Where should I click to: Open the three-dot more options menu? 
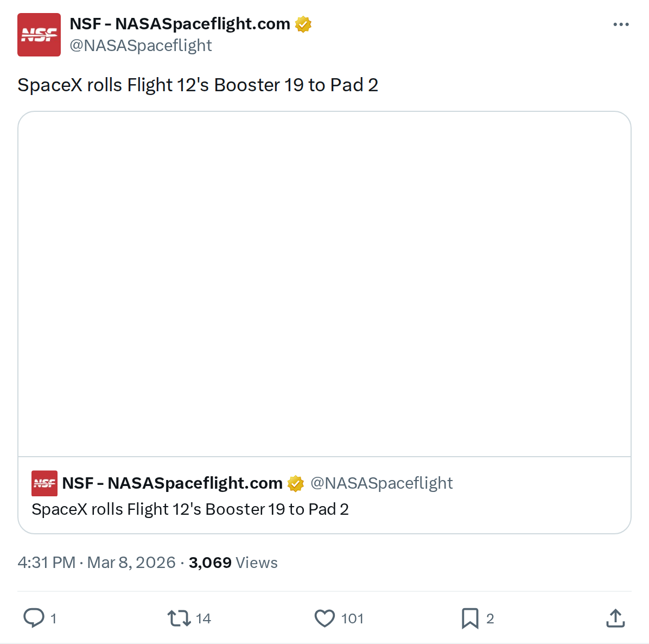tap(621, 24)
